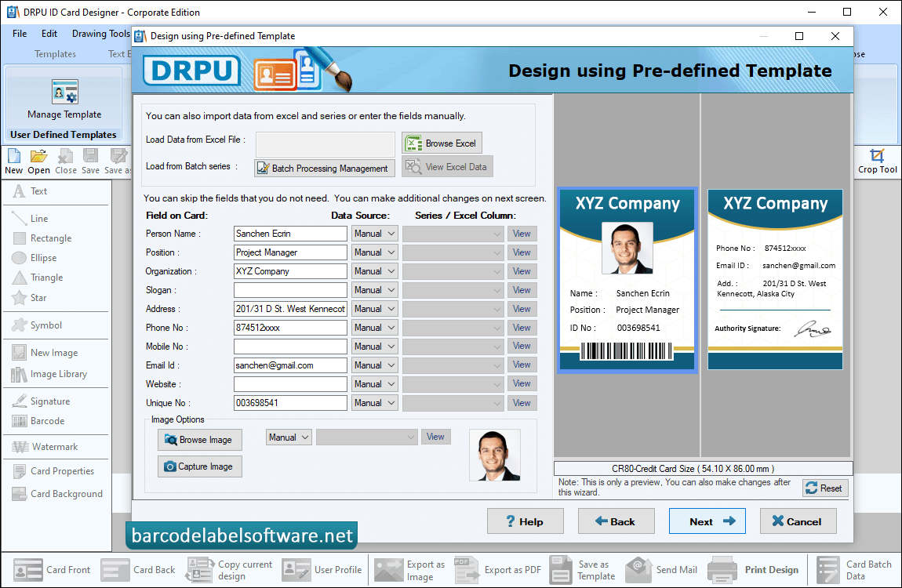This screenshot has height=588, width=902.
Task: Open the Edit menu
Action: click(49, 34)
